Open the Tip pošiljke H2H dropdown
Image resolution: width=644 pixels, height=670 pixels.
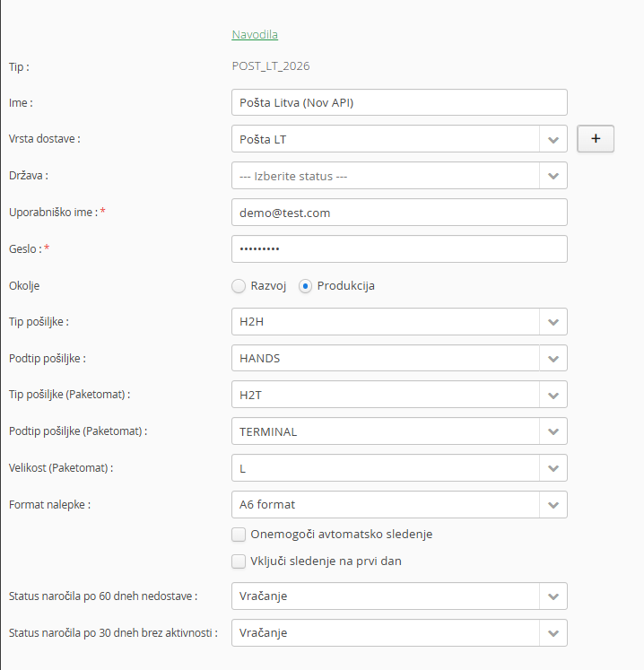(399, 322)
